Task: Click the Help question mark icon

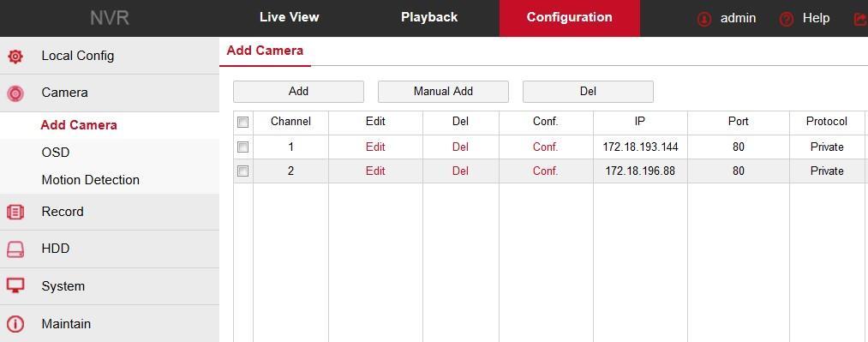Action: [x=786, y=19]
